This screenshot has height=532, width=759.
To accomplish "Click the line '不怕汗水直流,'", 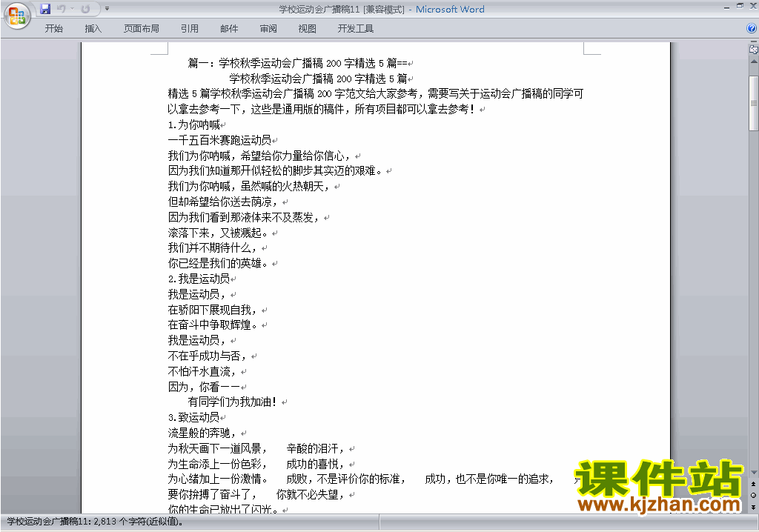I will pos(202,371).
